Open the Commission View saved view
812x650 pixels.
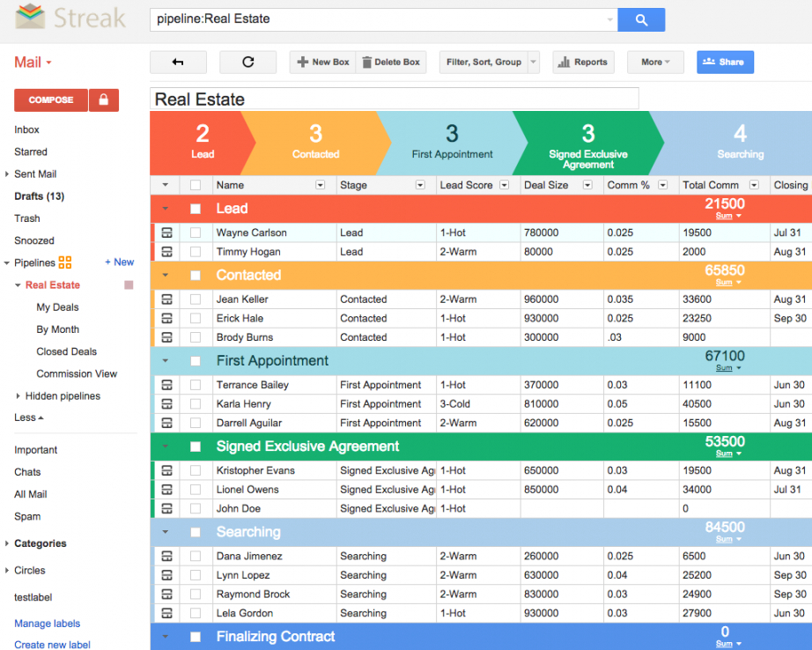pos(77,373)
